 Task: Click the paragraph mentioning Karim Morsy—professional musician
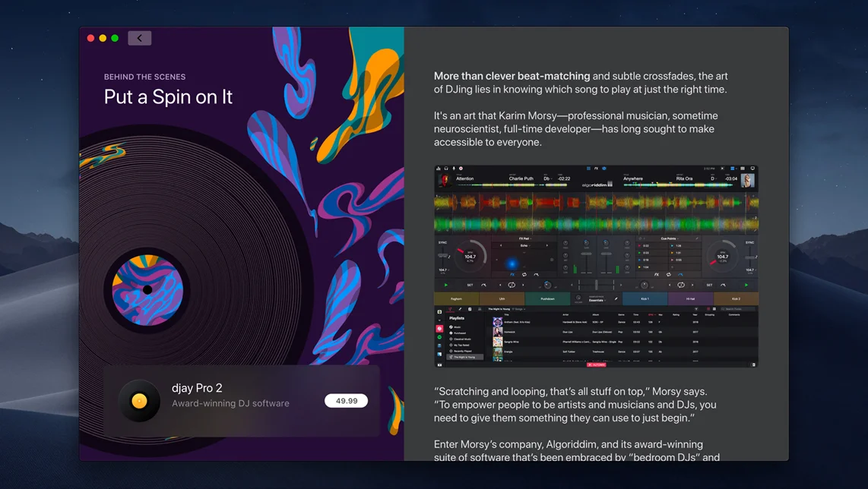[x=575, y=129]
